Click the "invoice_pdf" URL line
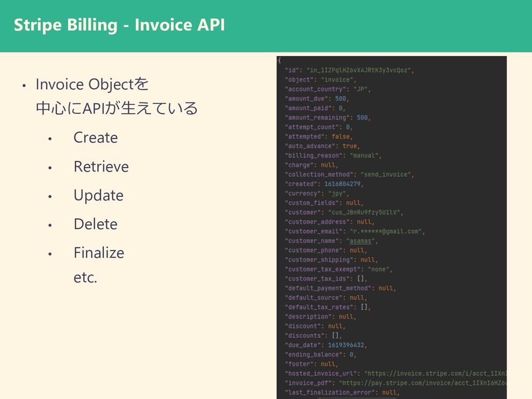532x399 pixels. click(x=395, y=383)
